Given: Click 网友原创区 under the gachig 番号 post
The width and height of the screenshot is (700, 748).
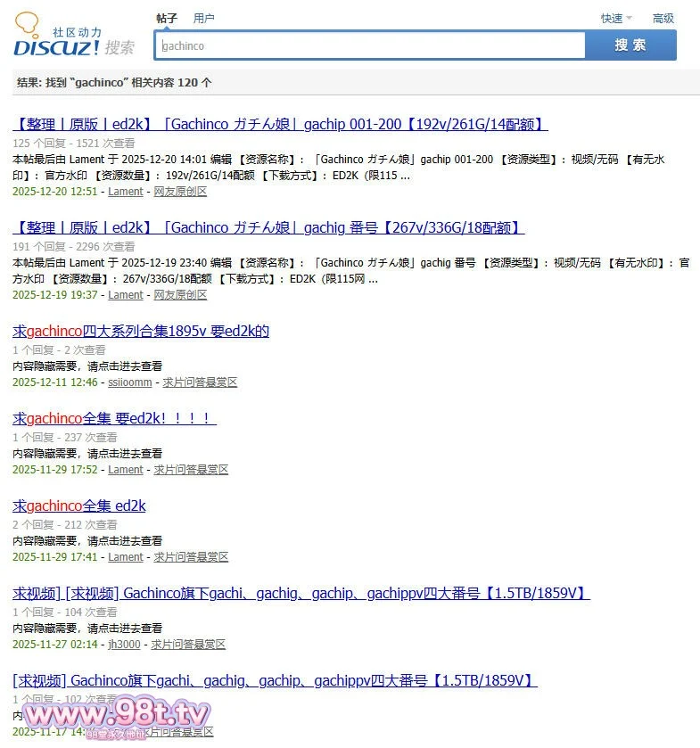Looking at the screenshot, I should click(180, 295).
